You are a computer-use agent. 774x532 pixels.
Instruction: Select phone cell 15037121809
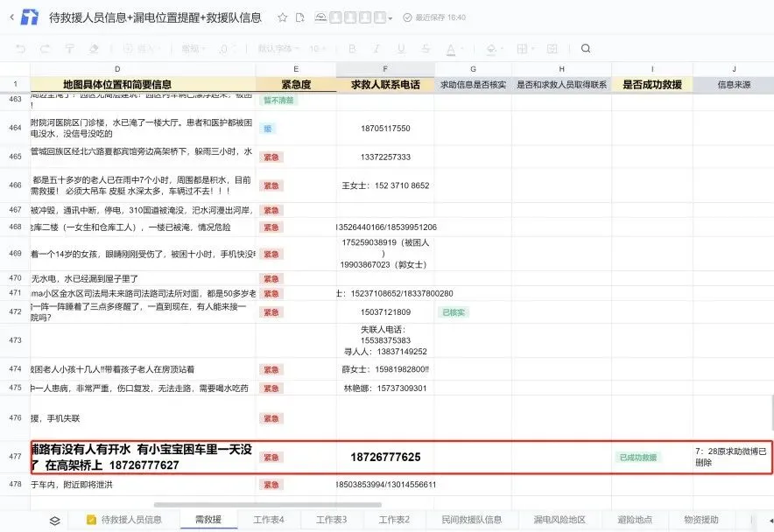point(385,311)
